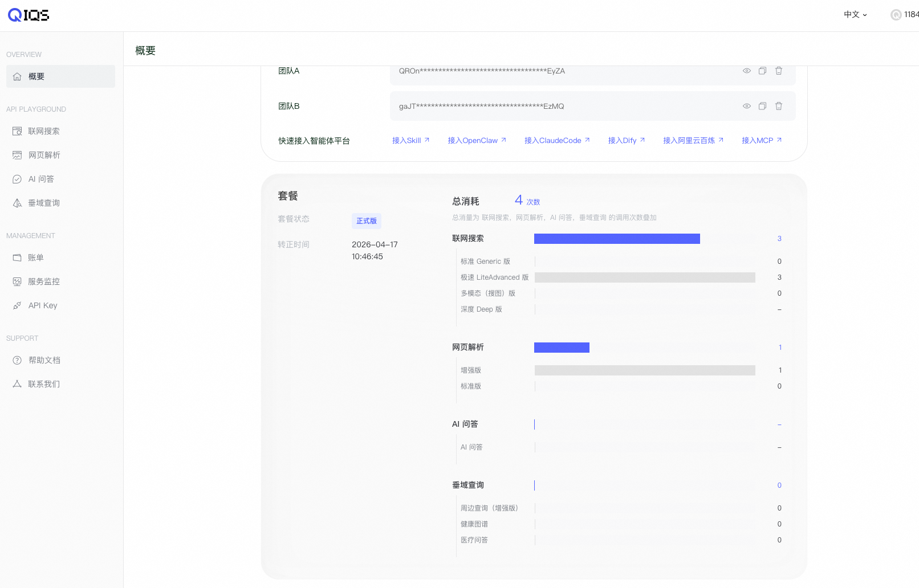Click the 健康图谱 row label
919x588 pixels.
click(x=474, y=524)
